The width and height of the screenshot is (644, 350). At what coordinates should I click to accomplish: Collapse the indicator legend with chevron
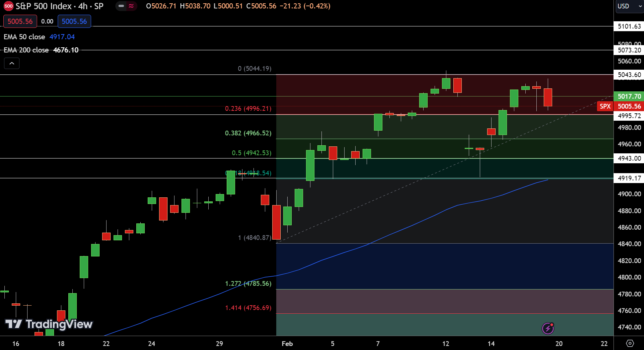coord(12,63)
